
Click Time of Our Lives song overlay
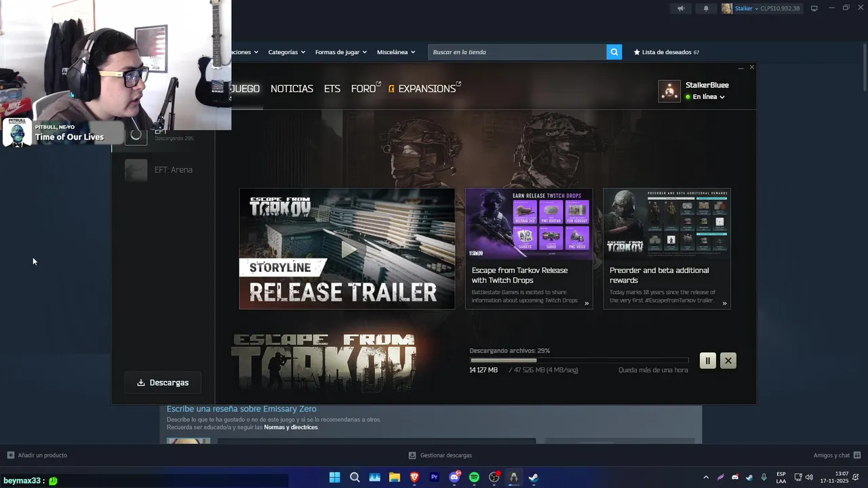[69, 137]
